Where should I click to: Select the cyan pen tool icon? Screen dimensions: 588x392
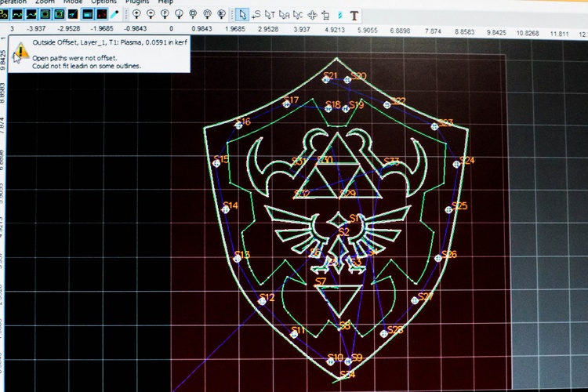[x=114, y=15]
